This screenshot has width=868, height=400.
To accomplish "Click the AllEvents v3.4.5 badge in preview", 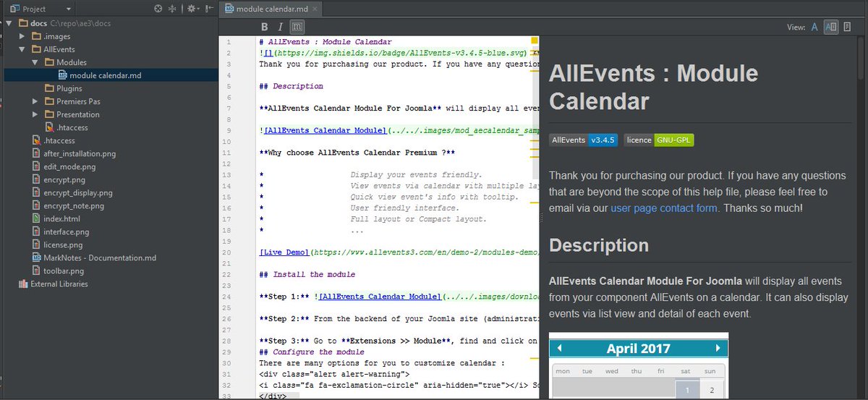I will pos(583,140).
